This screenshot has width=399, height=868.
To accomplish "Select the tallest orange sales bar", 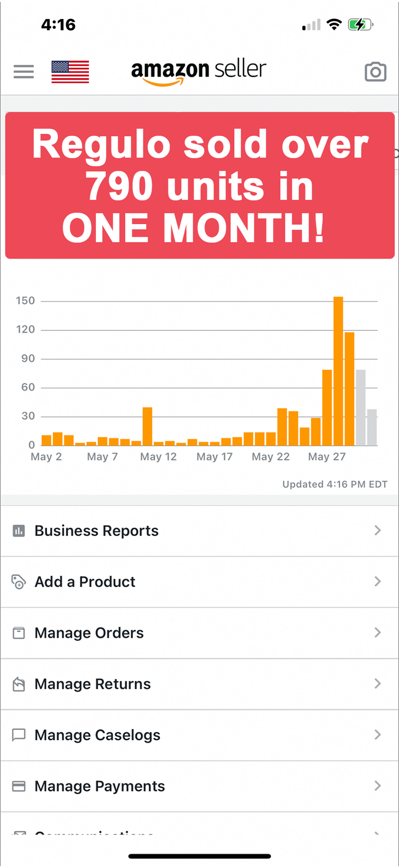I will tap(338, 371).
